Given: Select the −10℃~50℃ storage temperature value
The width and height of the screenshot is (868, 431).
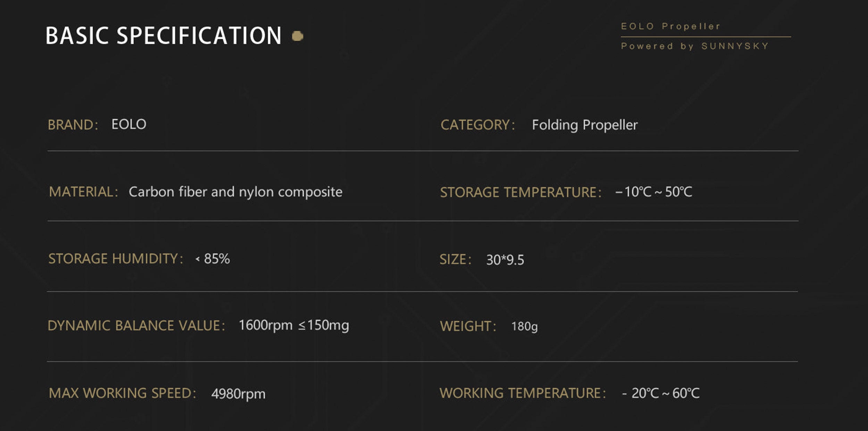Looking at the screenshot, I should pos(654,192).
